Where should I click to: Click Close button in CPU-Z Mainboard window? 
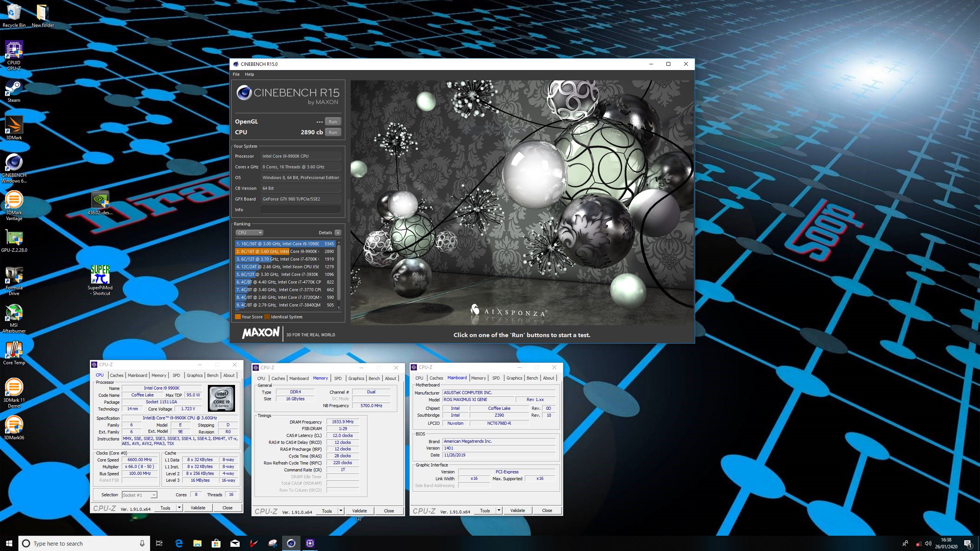click(x=547, y=510)
